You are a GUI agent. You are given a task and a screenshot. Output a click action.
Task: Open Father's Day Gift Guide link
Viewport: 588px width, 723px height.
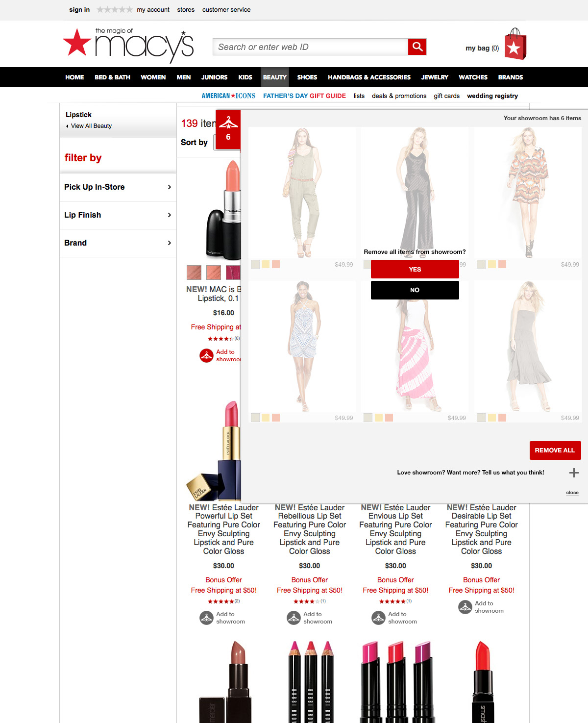pos(304,96)
